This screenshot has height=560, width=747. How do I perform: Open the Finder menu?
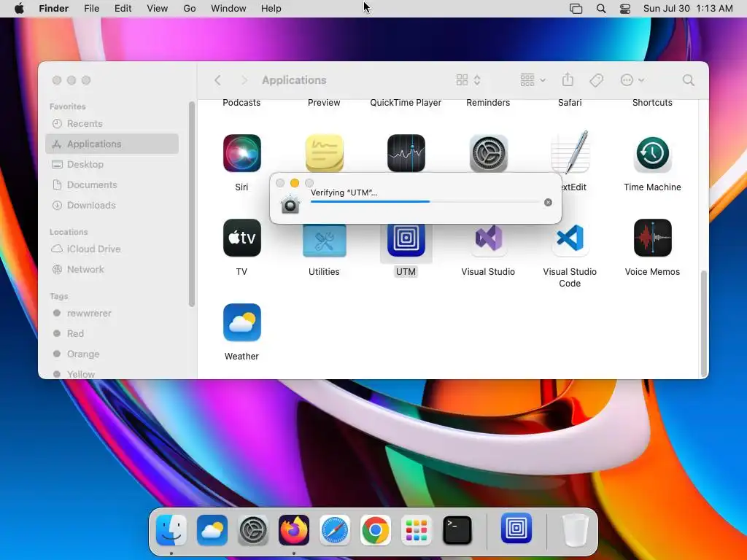(x=54, y=9)
